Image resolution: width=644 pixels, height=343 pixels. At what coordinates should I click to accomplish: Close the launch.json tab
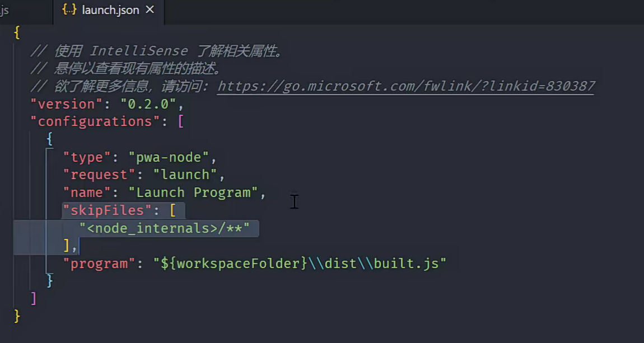tap(148, 9)
